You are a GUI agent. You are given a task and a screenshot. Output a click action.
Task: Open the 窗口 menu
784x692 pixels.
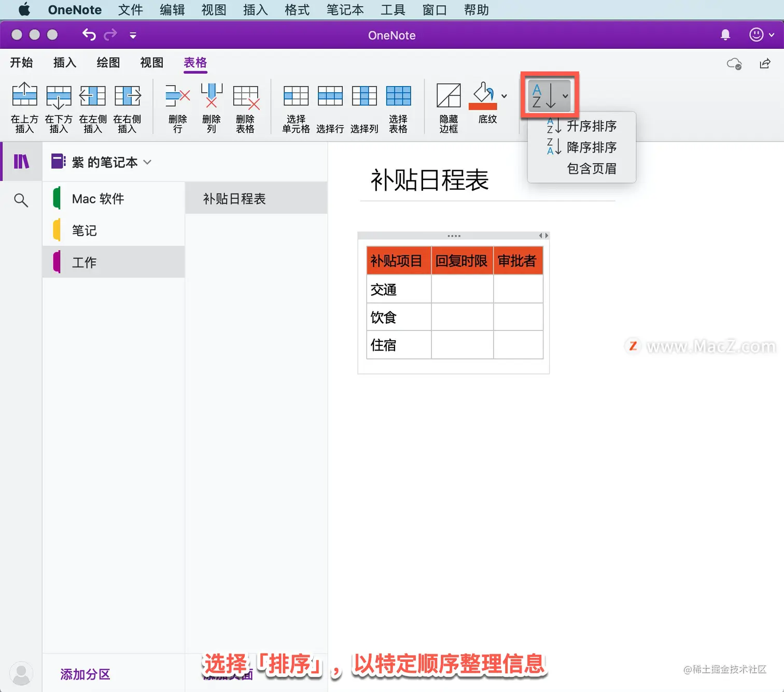(435, 10)
